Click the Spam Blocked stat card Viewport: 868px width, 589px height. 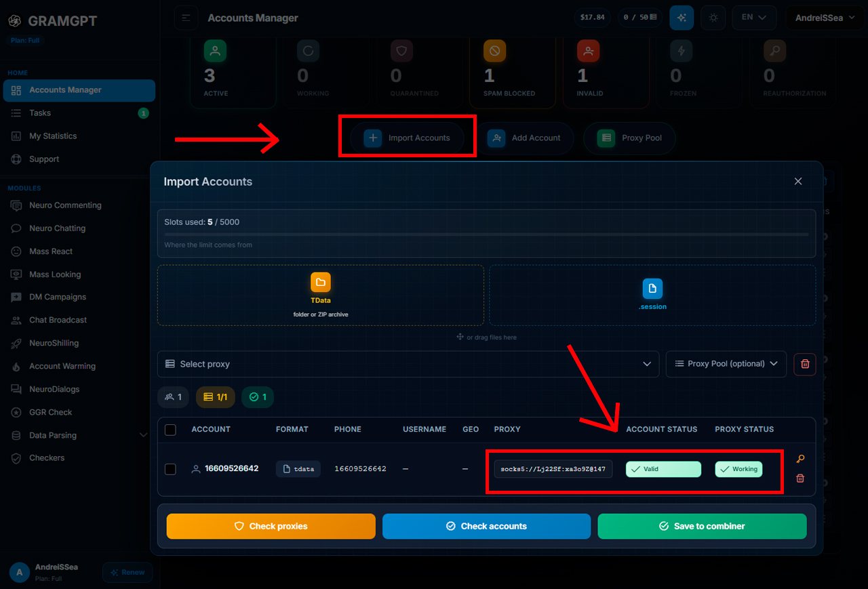coord(513,71)
